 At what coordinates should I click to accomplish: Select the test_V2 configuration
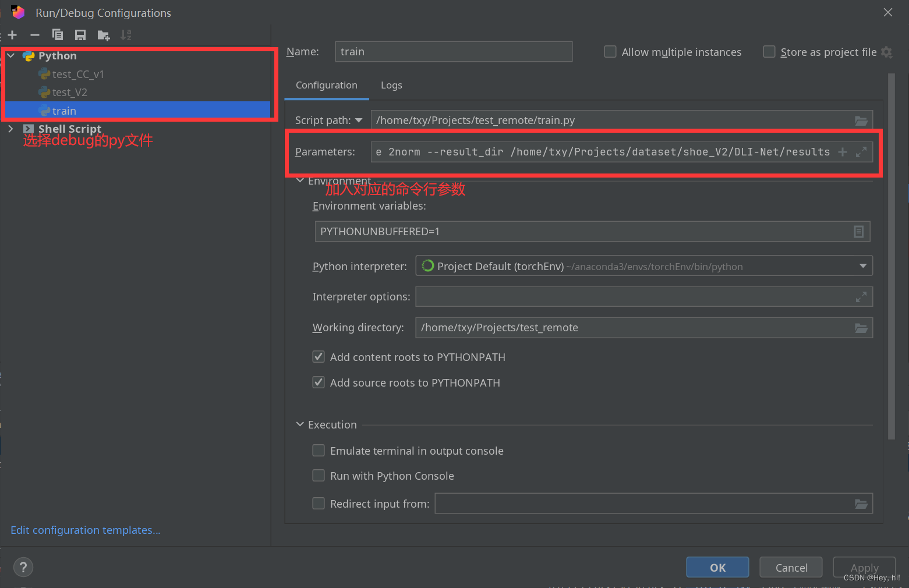[69, 92]
